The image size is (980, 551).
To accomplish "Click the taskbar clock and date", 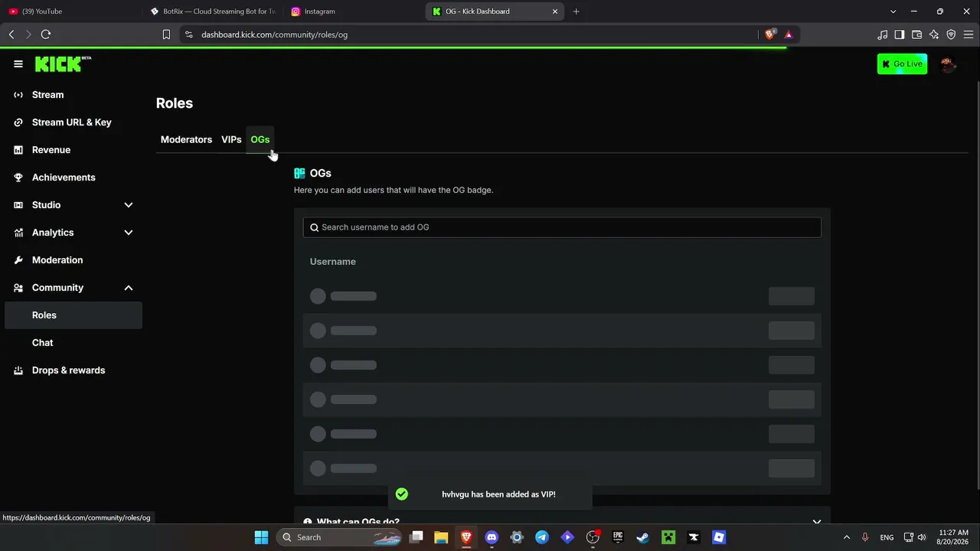I will point(953,537).
